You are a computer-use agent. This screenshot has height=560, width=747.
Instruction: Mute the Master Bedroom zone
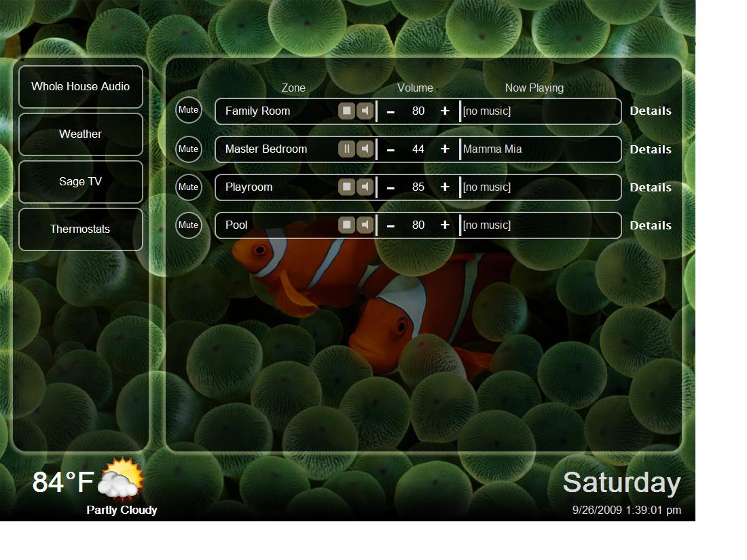pos(189,149)
